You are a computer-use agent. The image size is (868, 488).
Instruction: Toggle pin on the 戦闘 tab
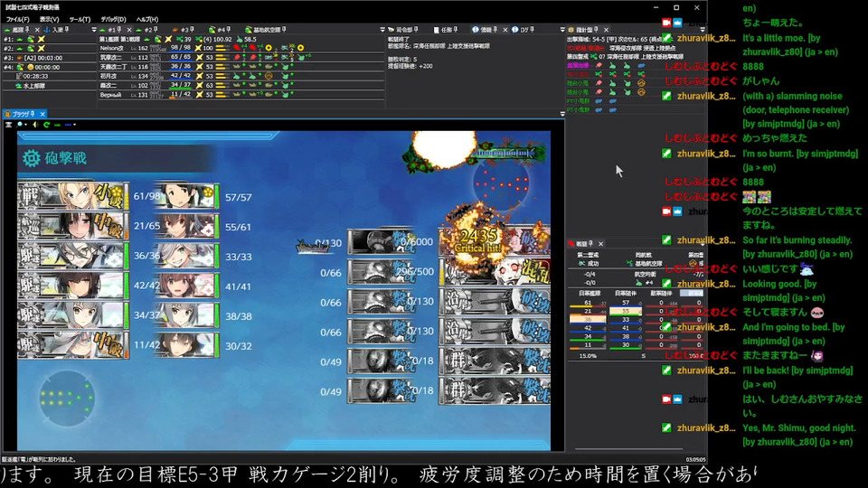coord(590,243)
